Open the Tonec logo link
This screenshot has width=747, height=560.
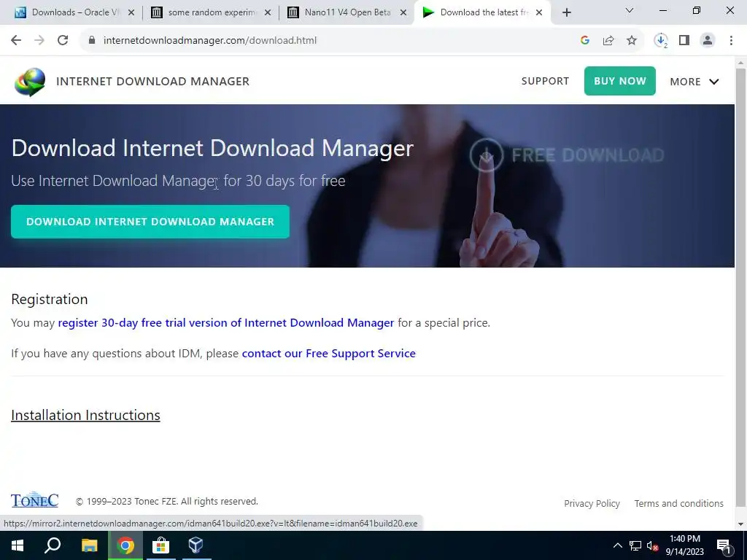click(x=35, y=500)
